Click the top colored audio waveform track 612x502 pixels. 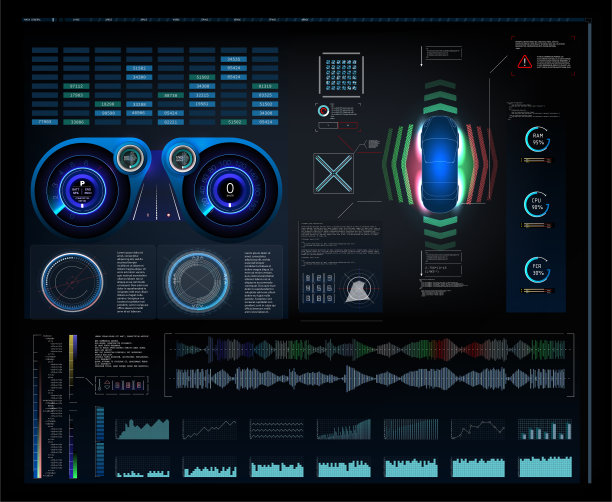coord(370,349)
